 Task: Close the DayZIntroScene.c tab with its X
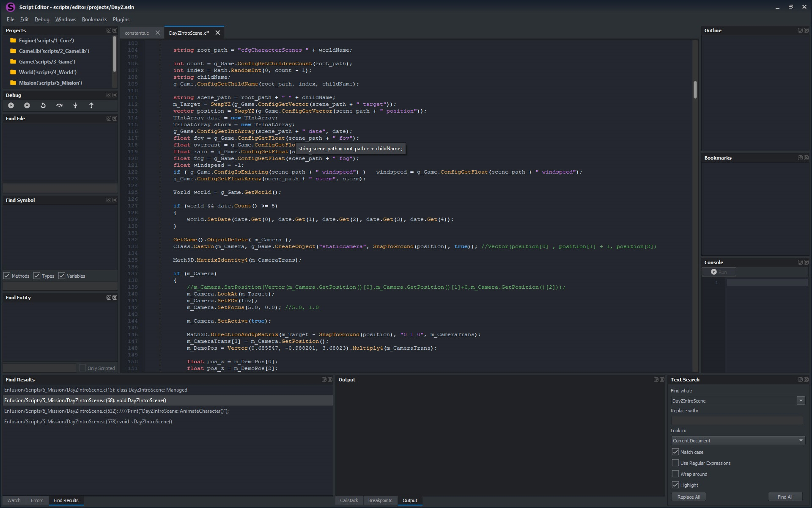pyautogui.click(x=218, y=33)
